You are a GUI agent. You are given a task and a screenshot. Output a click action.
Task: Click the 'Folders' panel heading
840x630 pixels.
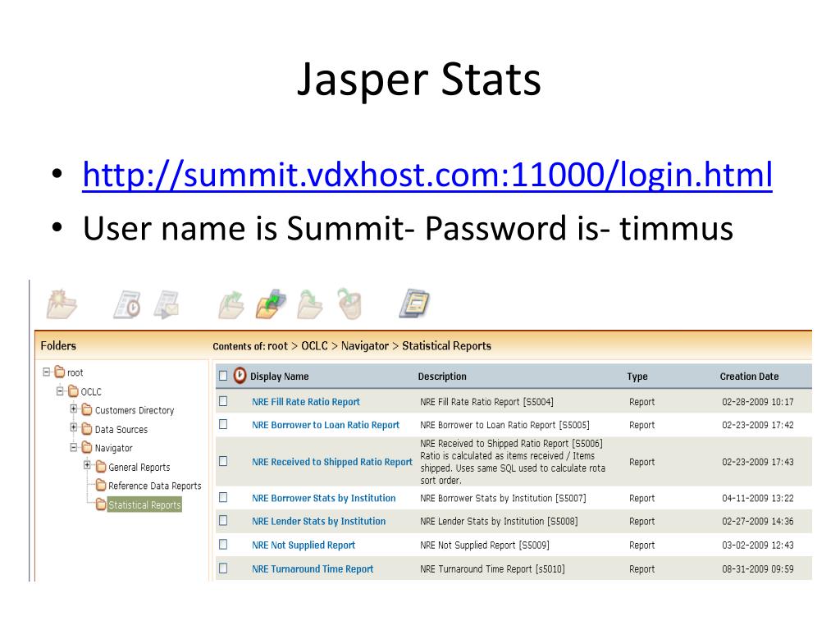(x=58, y=346)
